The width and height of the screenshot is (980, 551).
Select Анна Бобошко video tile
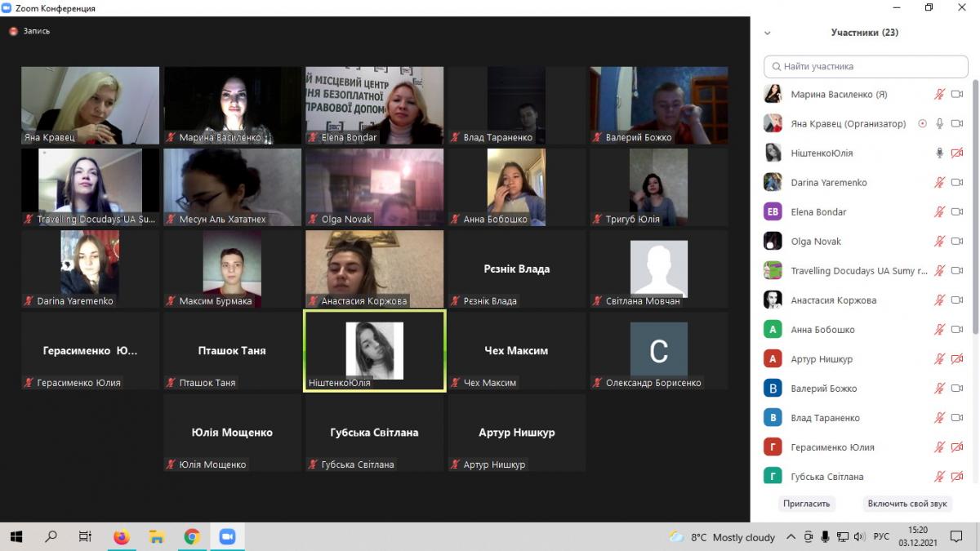(517, 187)
